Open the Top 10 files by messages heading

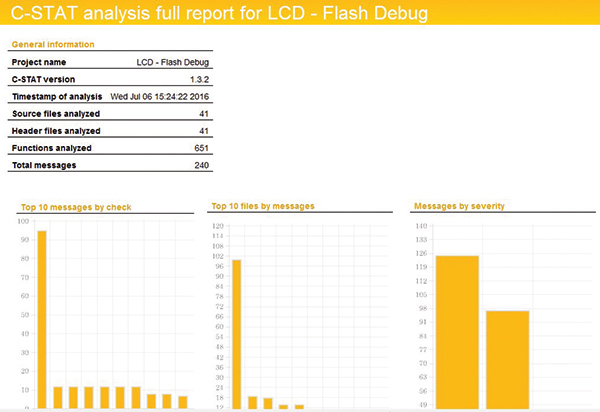(263, 206)
